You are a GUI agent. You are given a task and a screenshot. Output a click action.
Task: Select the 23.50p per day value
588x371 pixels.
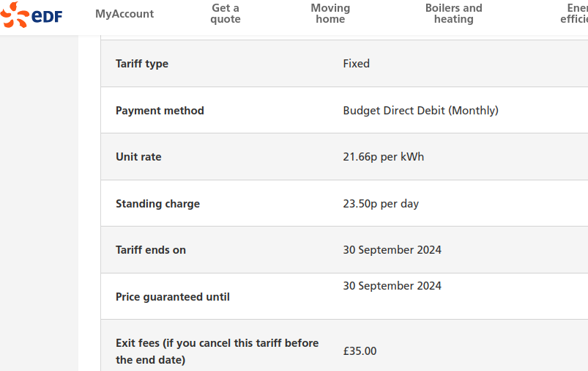click(x=381, y=204)
